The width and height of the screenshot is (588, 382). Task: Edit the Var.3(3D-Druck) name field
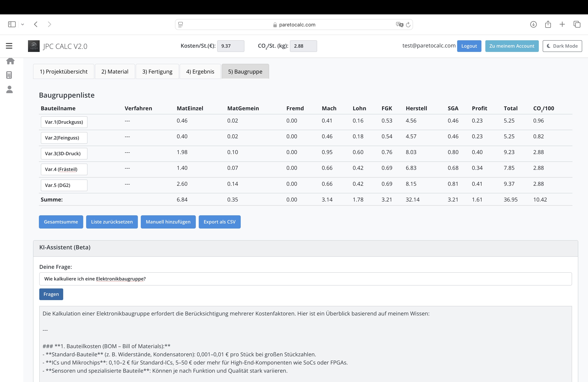[x=64, y=153]
